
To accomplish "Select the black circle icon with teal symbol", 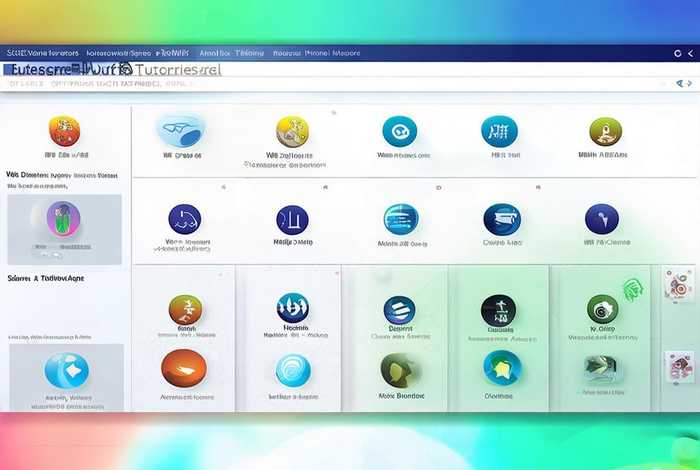I will [x=498, y=310].
